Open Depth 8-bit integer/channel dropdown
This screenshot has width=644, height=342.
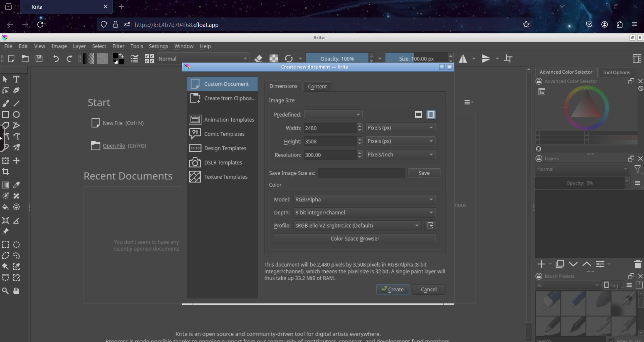pyautogui.click(x=364, y=212)
